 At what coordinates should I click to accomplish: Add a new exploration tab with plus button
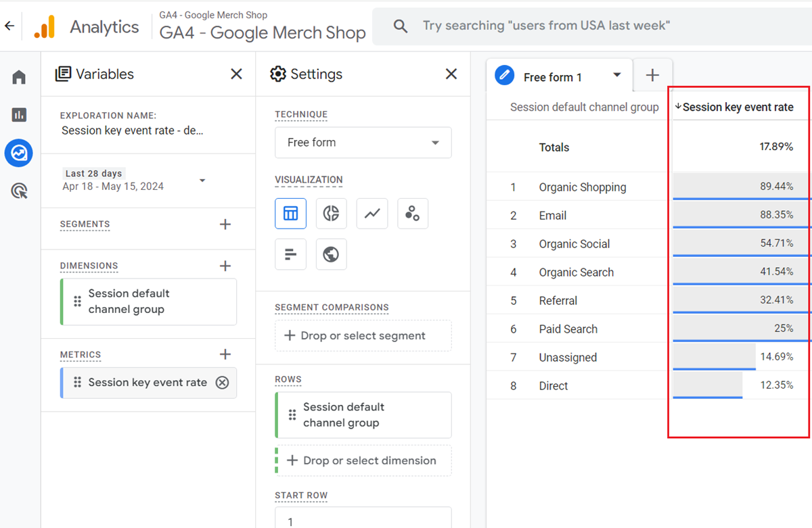652,76
